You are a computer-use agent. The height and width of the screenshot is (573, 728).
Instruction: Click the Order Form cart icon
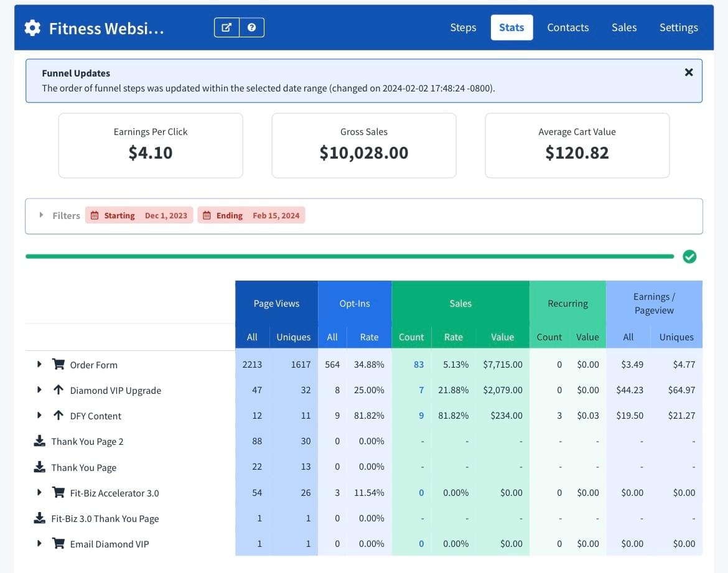click(x=58, y=365)
